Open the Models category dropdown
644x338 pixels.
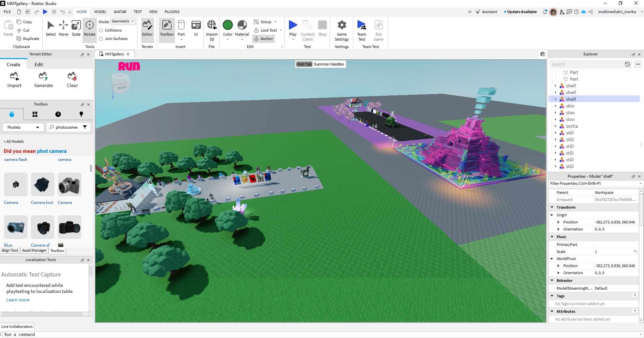(23, 127)
